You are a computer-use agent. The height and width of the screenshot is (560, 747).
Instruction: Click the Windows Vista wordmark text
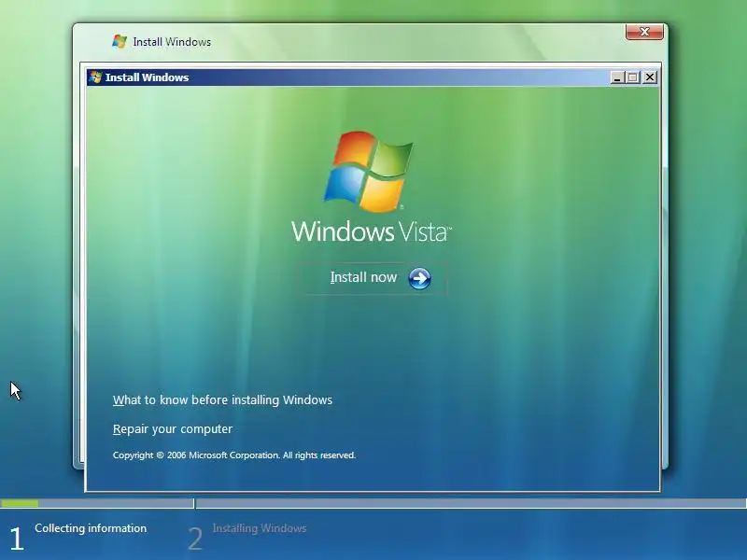371,231
